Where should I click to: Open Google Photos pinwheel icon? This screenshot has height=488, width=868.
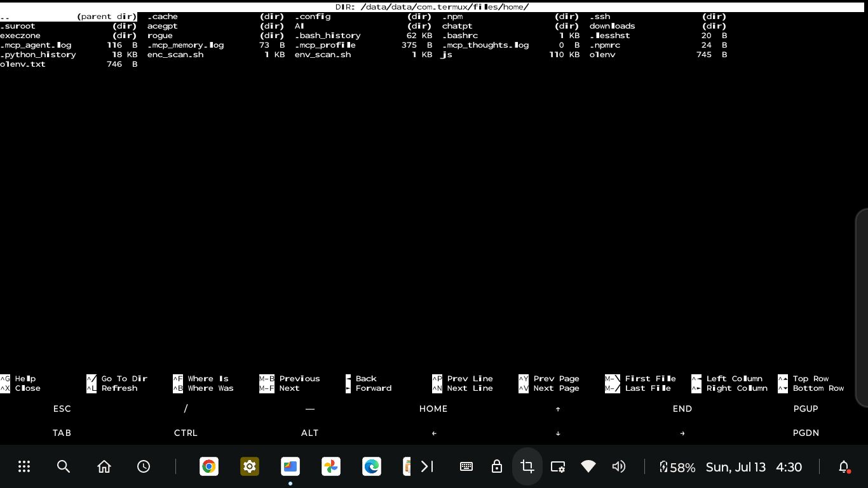tap(330, 467)
